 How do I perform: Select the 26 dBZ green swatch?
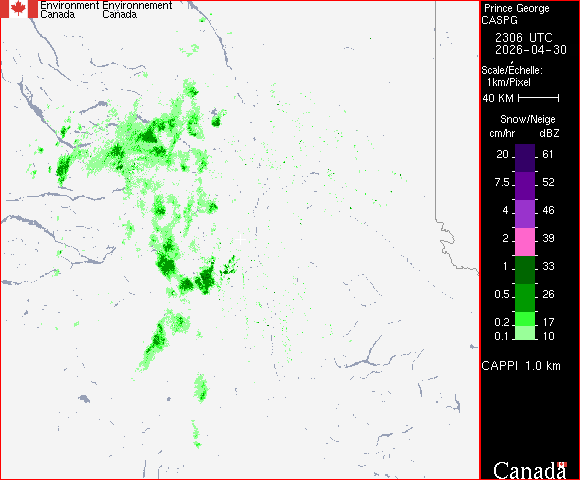click(525, 298)
